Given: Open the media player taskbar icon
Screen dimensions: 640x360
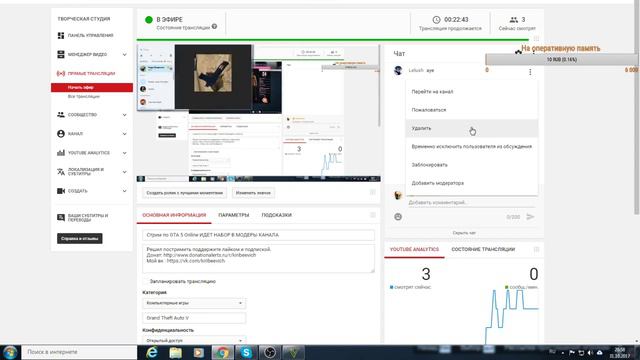Looking at the screenshot, I should tap(199, 352).
